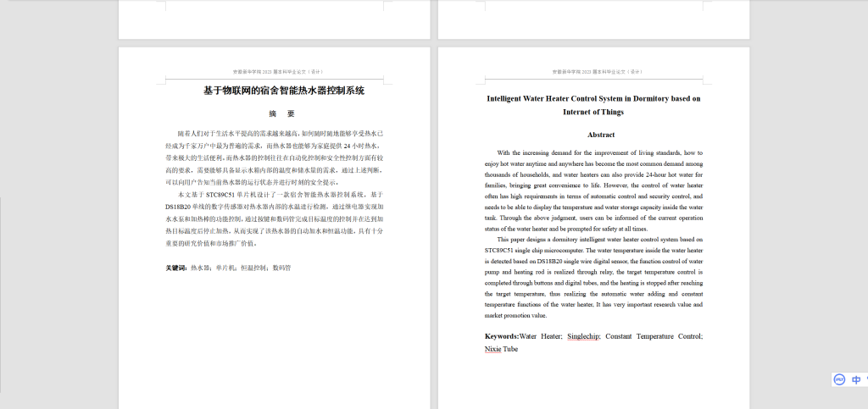The width and height of the screenshot is (868, 409).
Task: Click the underlined word 'Nixie'
Action: [492, 350]
